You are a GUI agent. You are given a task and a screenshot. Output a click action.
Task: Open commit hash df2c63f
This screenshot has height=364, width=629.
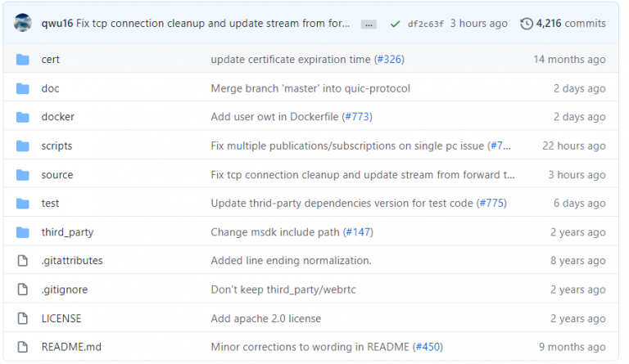click(426, 24)
